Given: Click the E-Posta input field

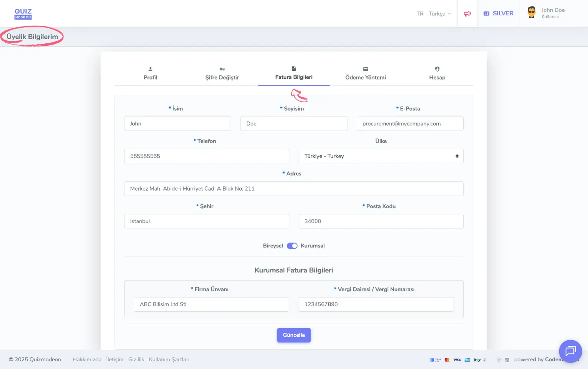Looking at the screenshot, I should point(410,124).
